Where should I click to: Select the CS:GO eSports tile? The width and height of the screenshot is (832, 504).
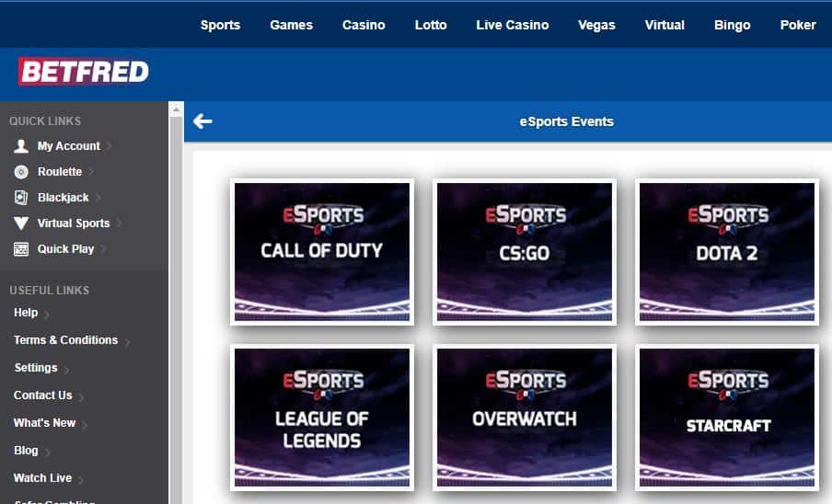point(525,252)
